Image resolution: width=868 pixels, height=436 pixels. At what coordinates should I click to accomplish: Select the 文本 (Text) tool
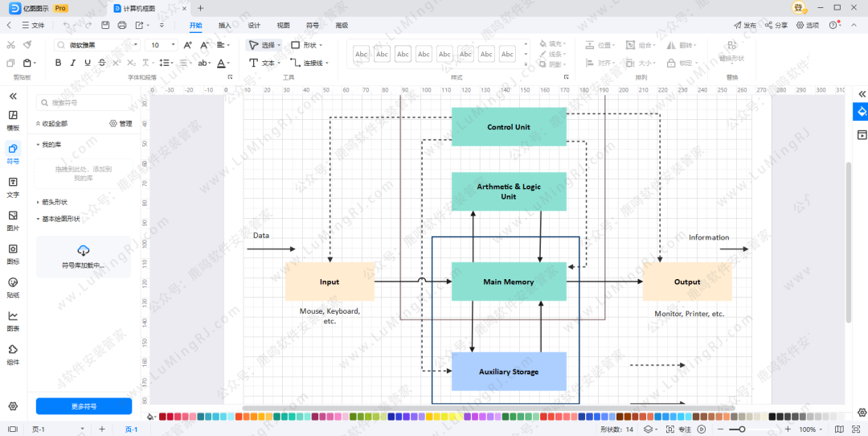pos(263,63)
